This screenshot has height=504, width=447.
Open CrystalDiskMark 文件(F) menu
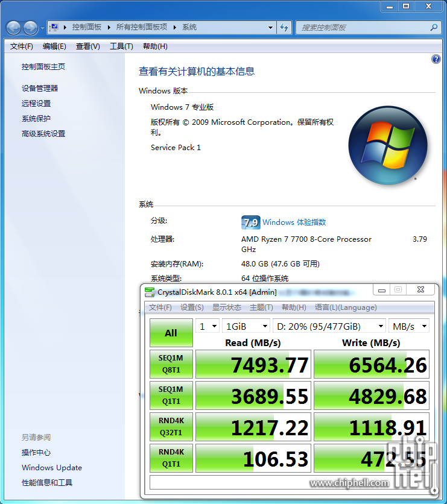point(160,307)
